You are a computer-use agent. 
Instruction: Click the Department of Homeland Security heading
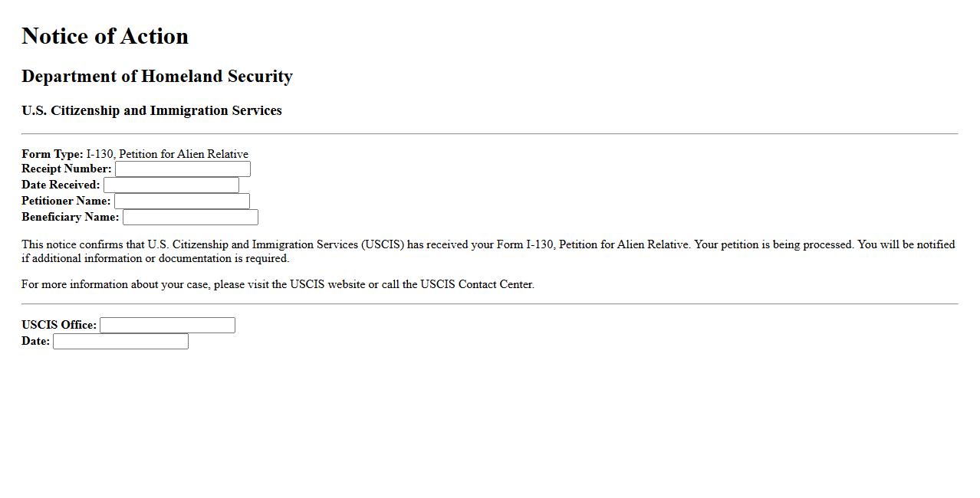(157, 77)
